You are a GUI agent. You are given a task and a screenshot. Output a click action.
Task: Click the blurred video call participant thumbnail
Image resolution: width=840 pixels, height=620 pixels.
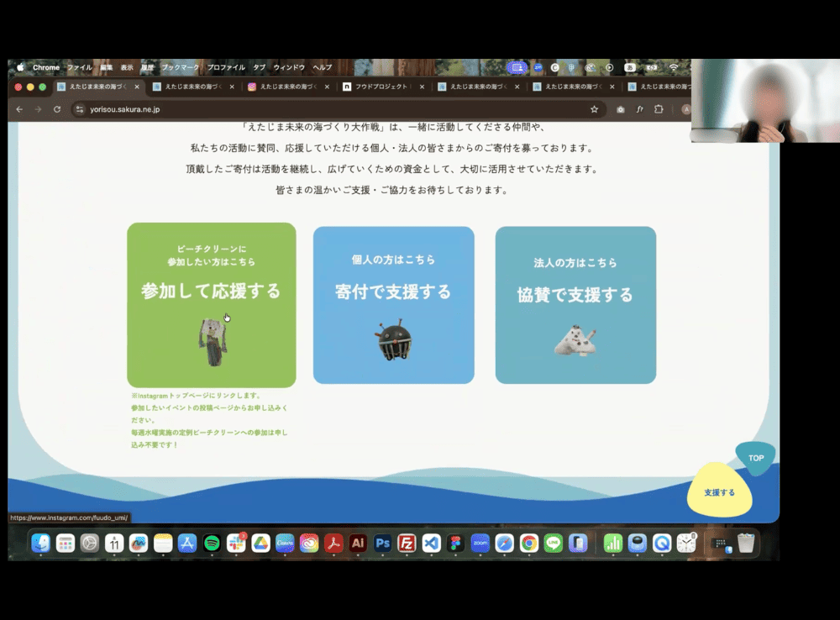765,100
